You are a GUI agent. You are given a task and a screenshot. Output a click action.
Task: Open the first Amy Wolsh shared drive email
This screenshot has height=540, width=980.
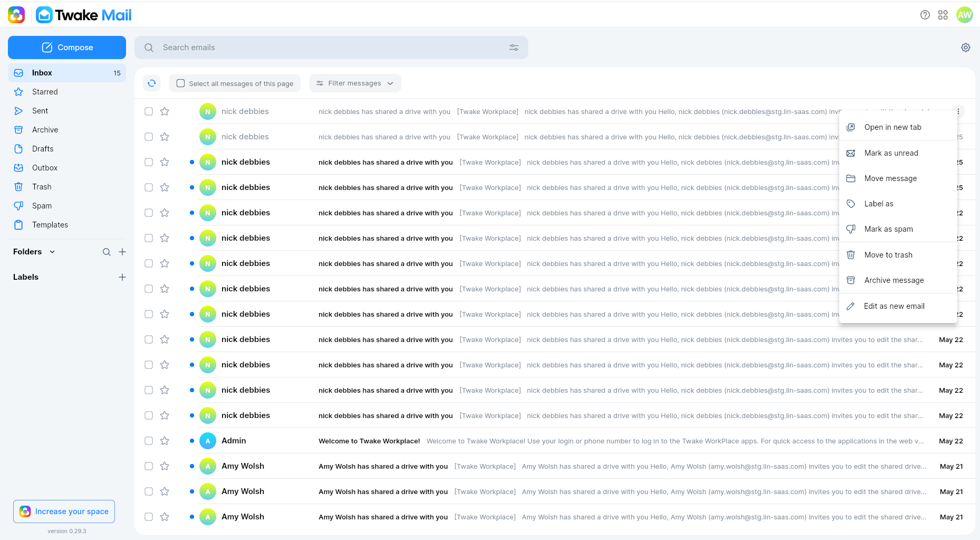554,466
